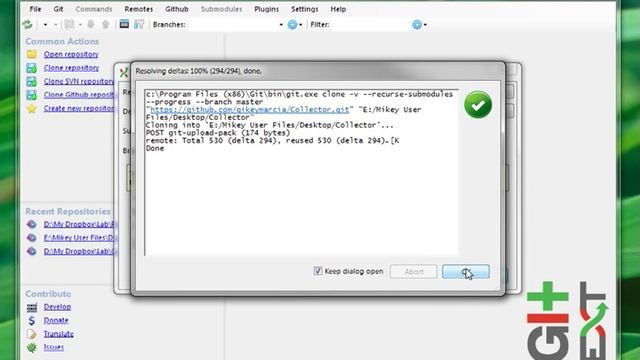
Task: Expand the dropdown arrow next to Refresh
Action: pyautogui.click(x=45, y=25)
